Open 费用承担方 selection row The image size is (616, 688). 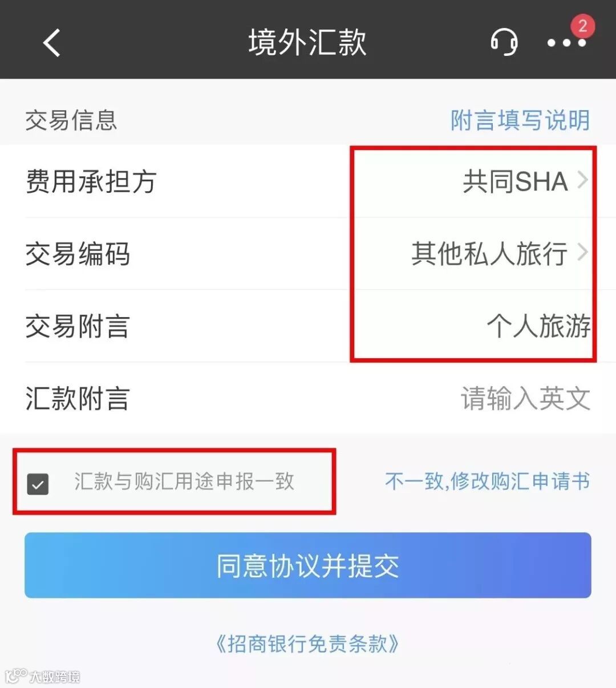[308, 181]
